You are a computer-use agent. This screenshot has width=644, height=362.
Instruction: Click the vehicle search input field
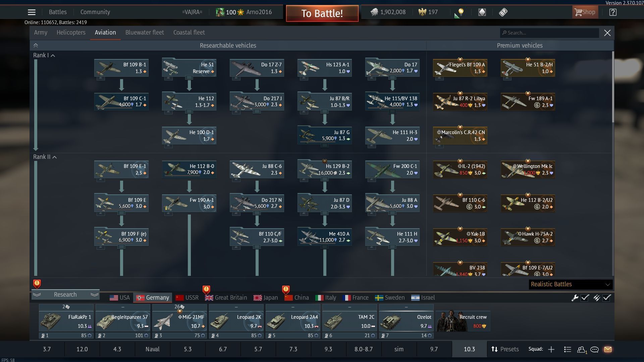(549, 33)
